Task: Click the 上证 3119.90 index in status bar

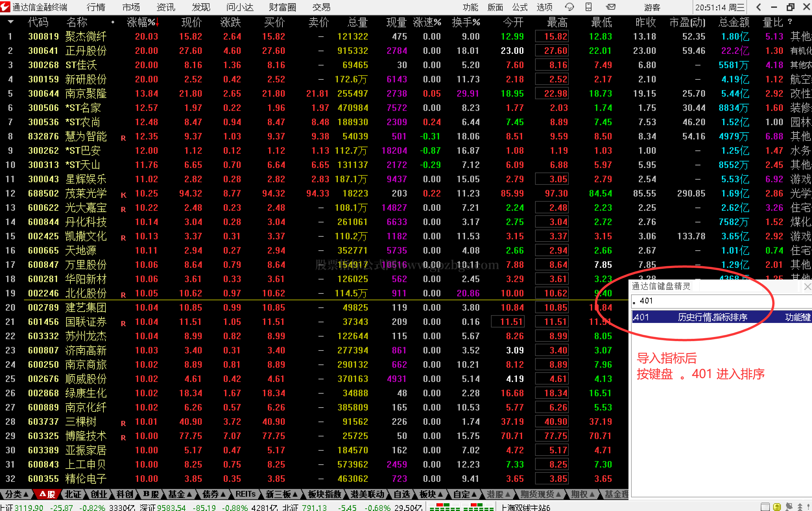Action: [x=22, y=507]
